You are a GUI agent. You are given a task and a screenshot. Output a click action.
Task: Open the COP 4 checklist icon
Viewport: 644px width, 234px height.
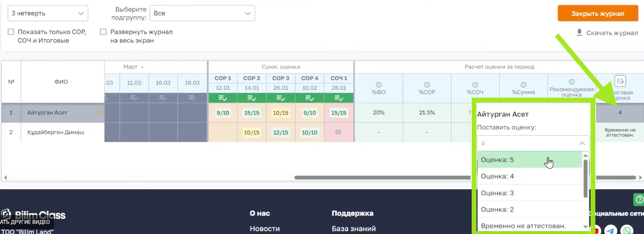click(309, 98)
